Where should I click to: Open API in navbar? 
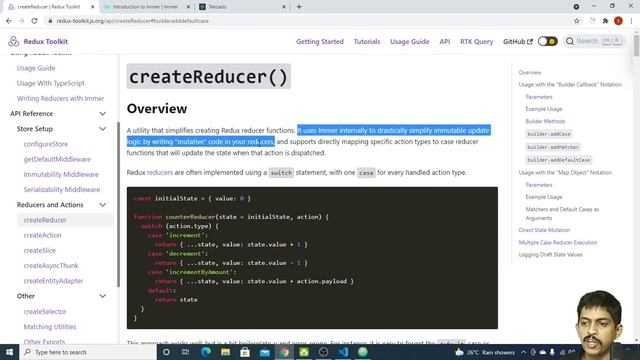(x=444, y=41)
